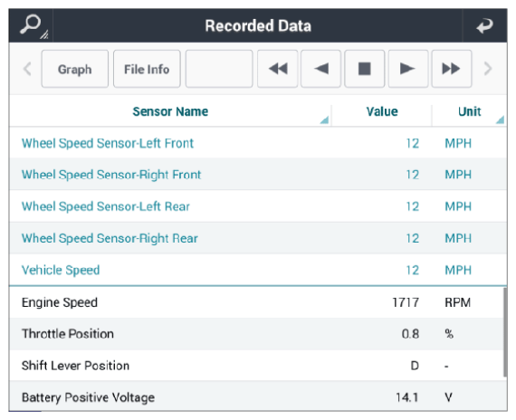Fast forward the recorded data
This screenshot has width=516, height=420.
[x=452, y=69]
